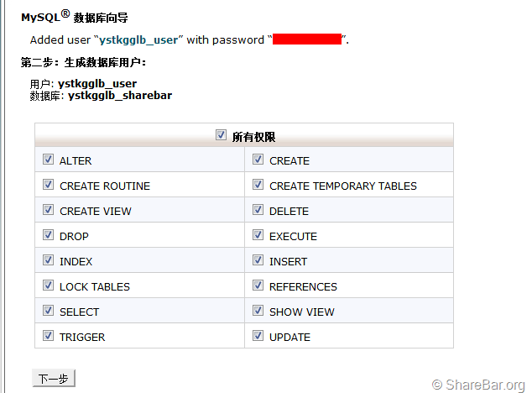This screenshot has height=393, width=532.
Task: Uncheck the SELECT privilege checkbox
Action: pyautogui.click(x=46, y=311)
